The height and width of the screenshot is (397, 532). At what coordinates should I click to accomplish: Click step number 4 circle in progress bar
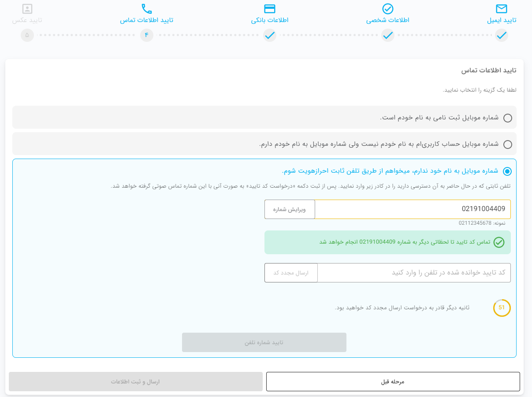coord(146,35)
